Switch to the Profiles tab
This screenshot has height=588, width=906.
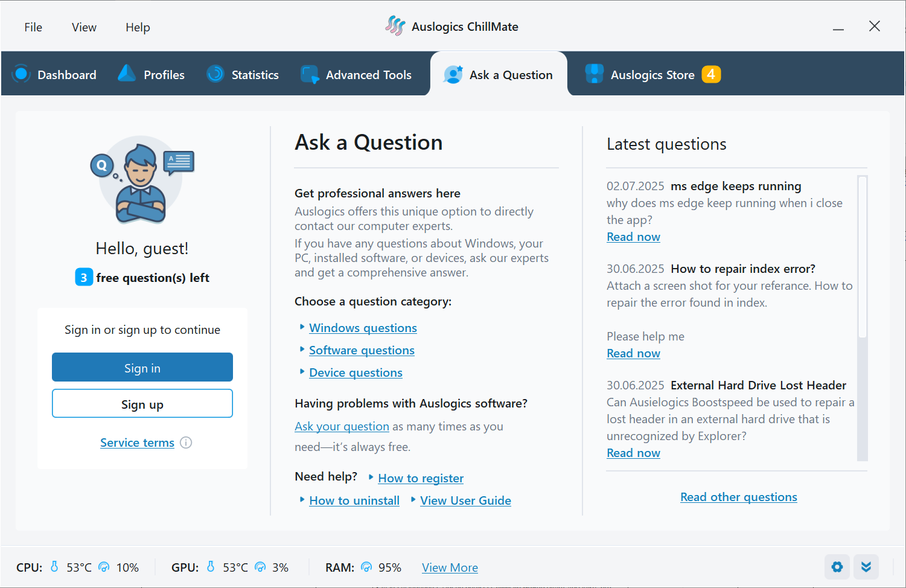click(152, 74)
